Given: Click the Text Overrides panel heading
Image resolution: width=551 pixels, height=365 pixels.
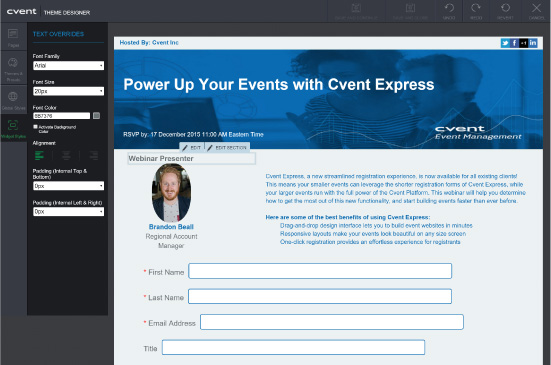Looking at the screenshot, I should pyautogui.click(x=58, y=34).
